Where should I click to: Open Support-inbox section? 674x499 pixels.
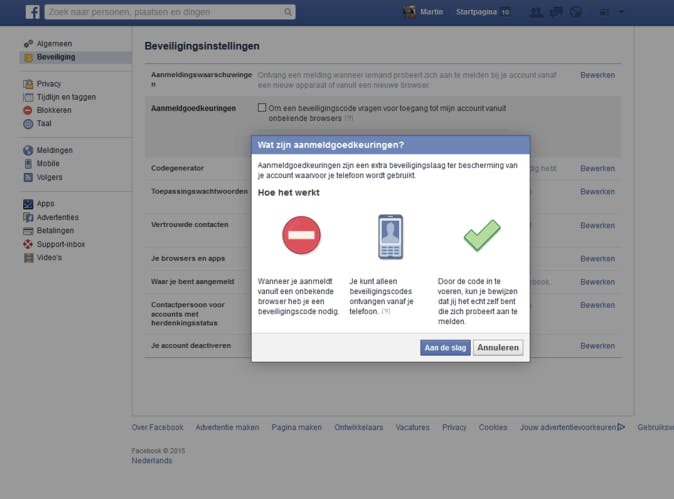tap(61, 244)
